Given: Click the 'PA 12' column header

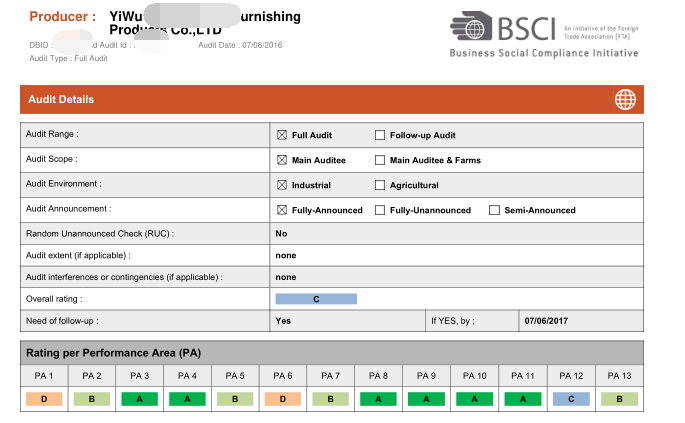Looking at the screenshot, I should click(x=571, y=376).
